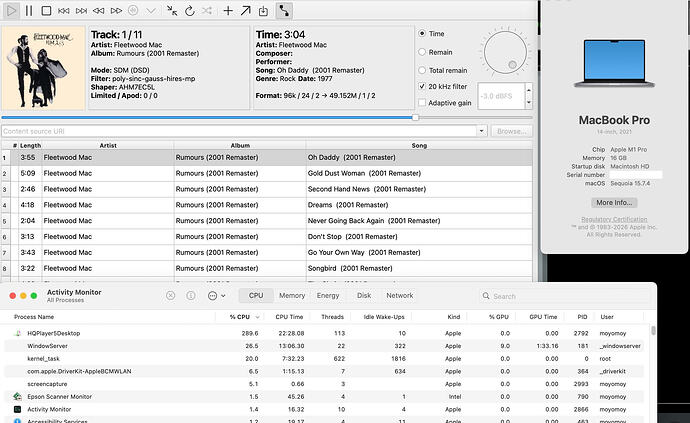Click the Activity Monitor stop process icon
This screenshot has width=690, height=423.
click(170, 296)
